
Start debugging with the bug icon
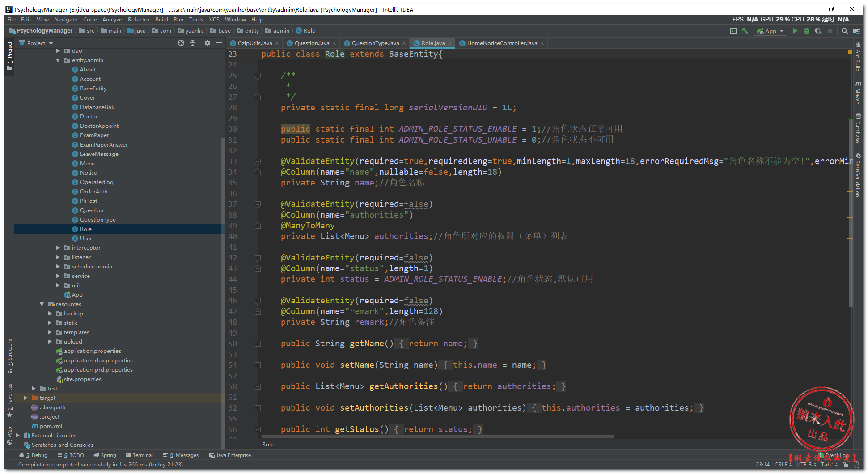point(807,31)
